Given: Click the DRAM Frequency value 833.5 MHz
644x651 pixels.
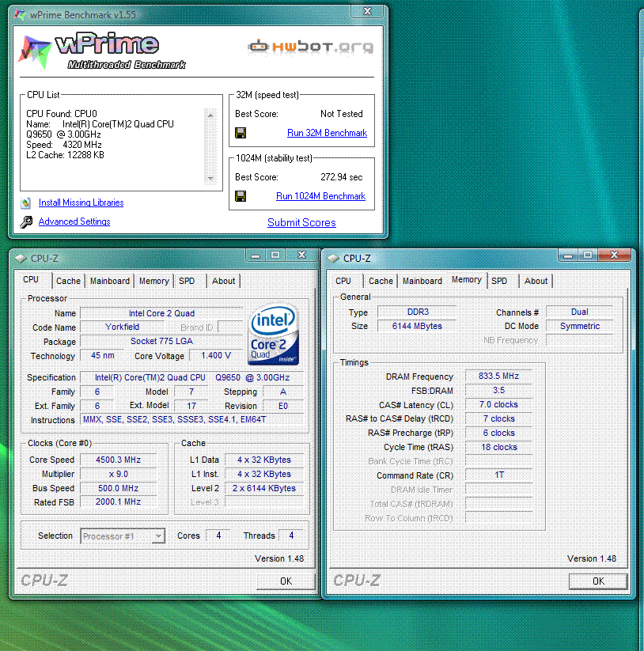Looking at the screenshot, I should click(498, 377).
